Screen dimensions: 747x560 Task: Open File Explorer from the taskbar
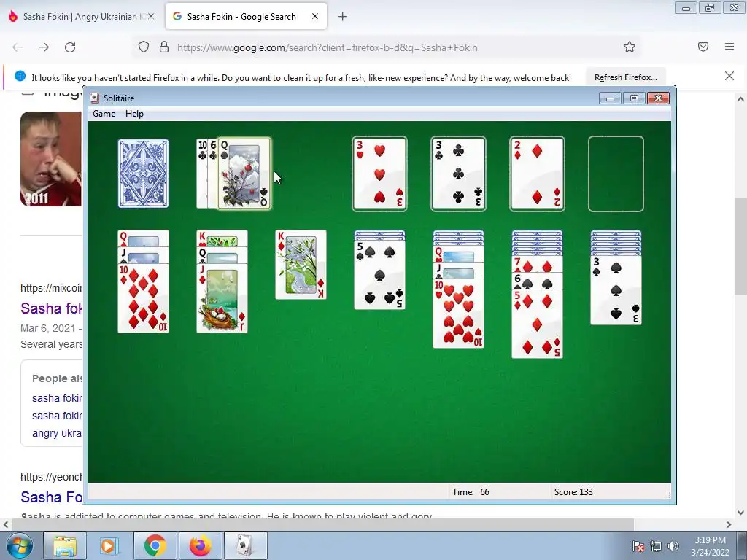65,546
